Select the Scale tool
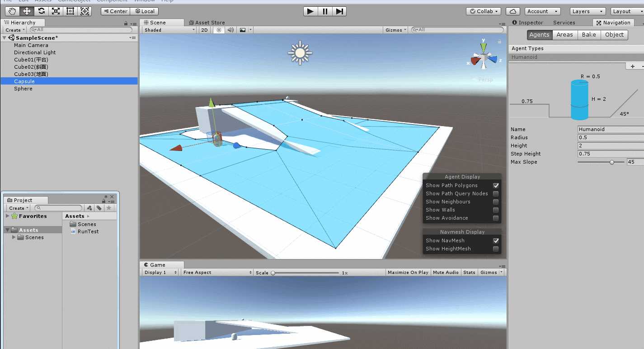The image size is (644, 349). (56, 11)
